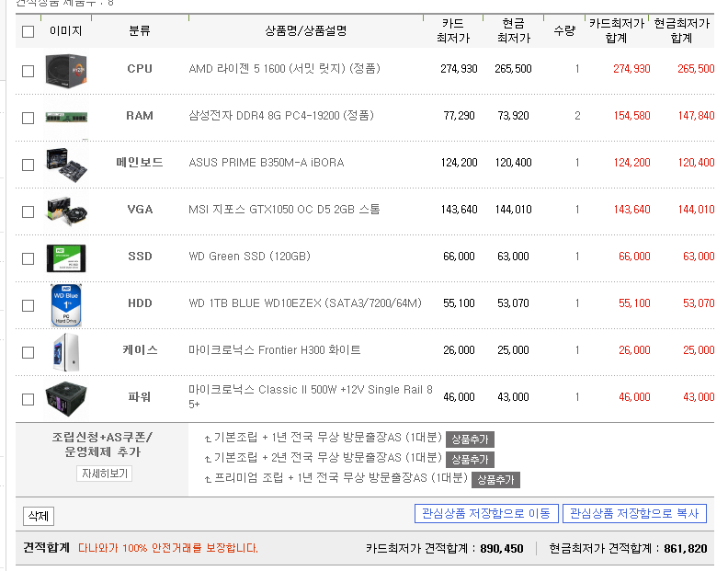Open the ASUS PRIME B350M-A motherboard image
The image size is (728, 571).
pos(66,164)
